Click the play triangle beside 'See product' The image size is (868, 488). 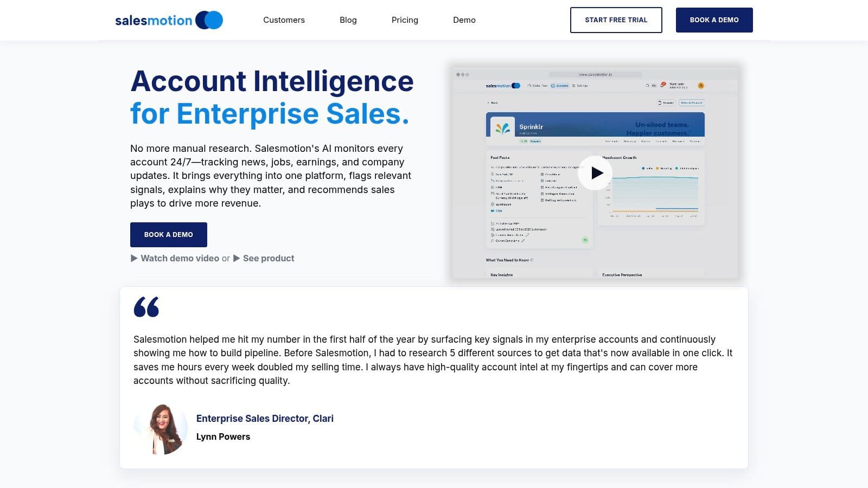[x=235, y=258]
